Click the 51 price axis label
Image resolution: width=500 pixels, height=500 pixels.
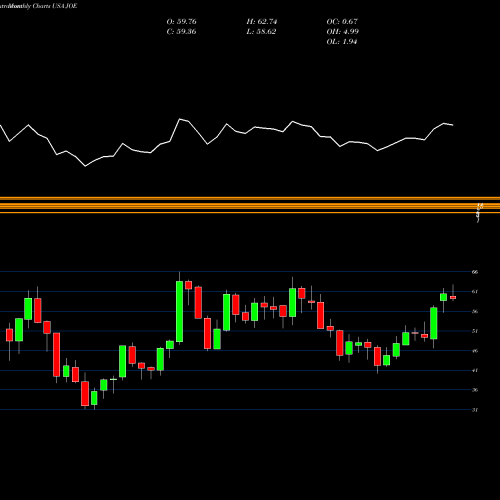tap(475, 331)
